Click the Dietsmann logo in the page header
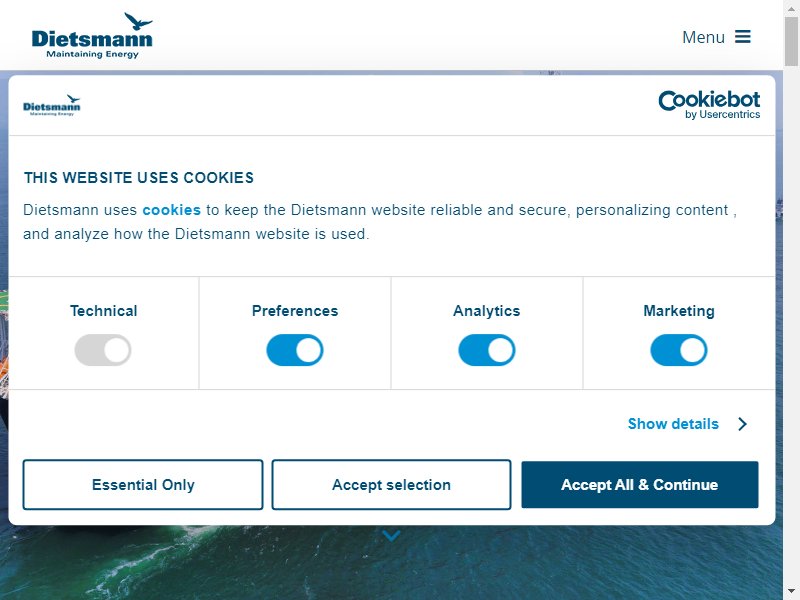 point(92,36)
